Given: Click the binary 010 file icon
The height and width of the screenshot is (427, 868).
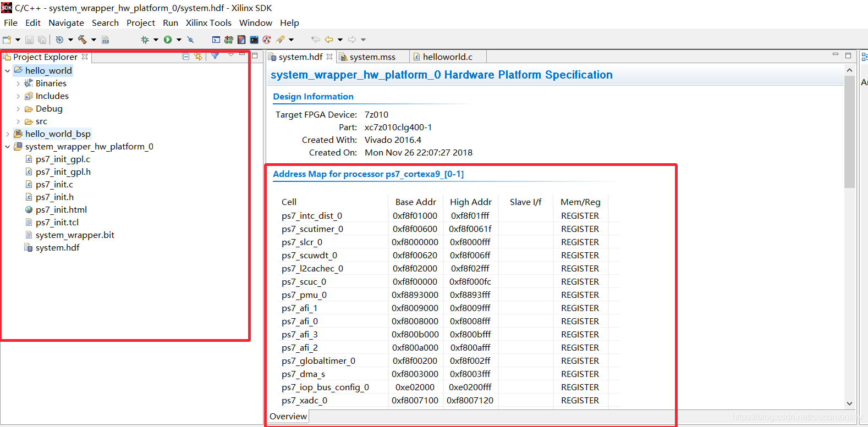Looking at the screenshot, I should [x=105, y=40].
